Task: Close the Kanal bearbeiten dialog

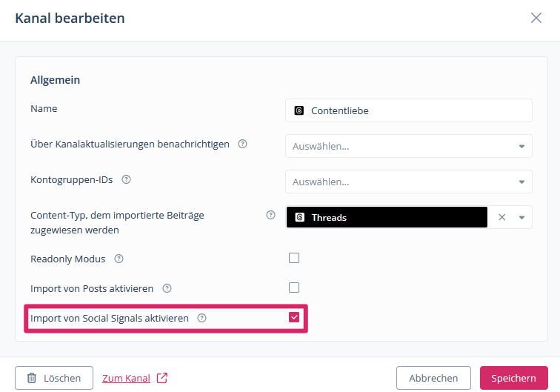Action: click(536, 18)
